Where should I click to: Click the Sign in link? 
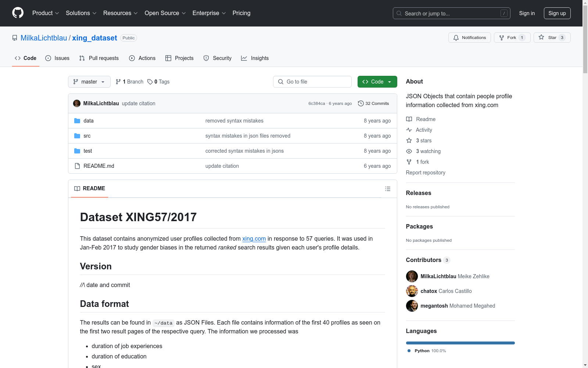[527, 13]
